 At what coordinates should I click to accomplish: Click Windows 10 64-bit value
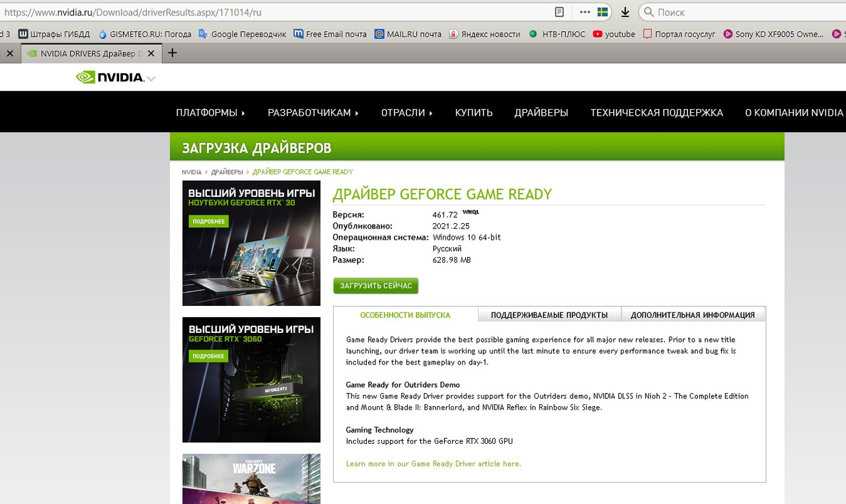(467, 237)
